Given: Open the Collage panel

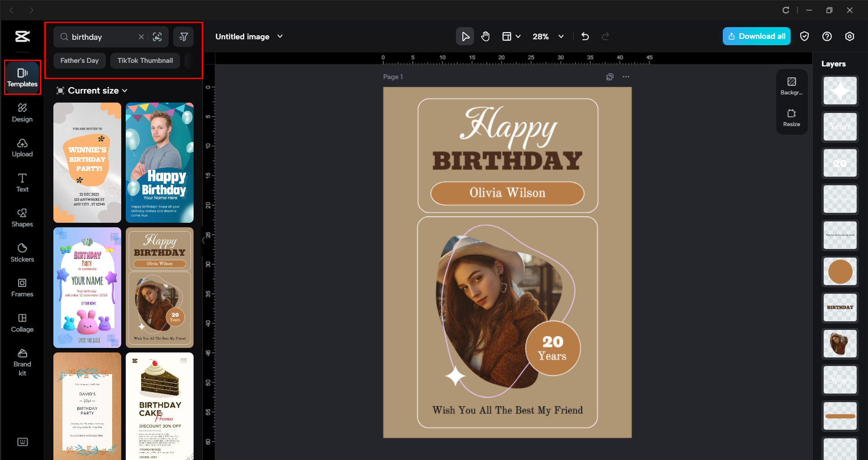Looking at the screenshot, I should (22, 323).
